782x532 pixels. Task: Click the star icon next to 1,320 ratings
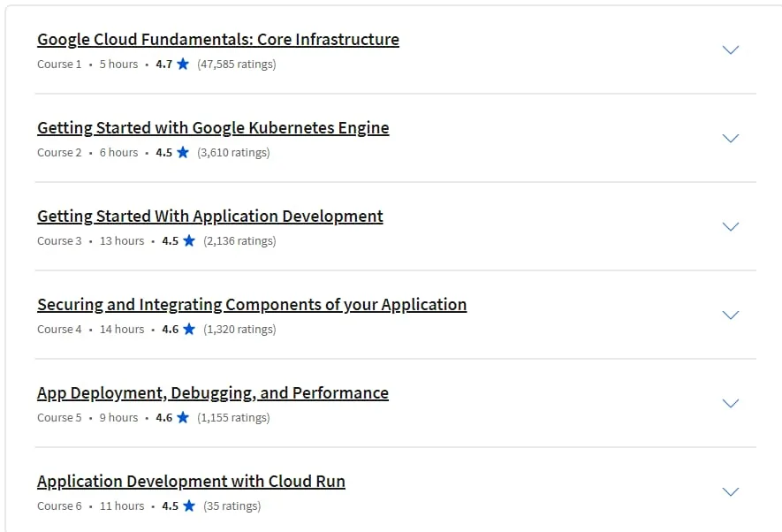tap(189, 329)
